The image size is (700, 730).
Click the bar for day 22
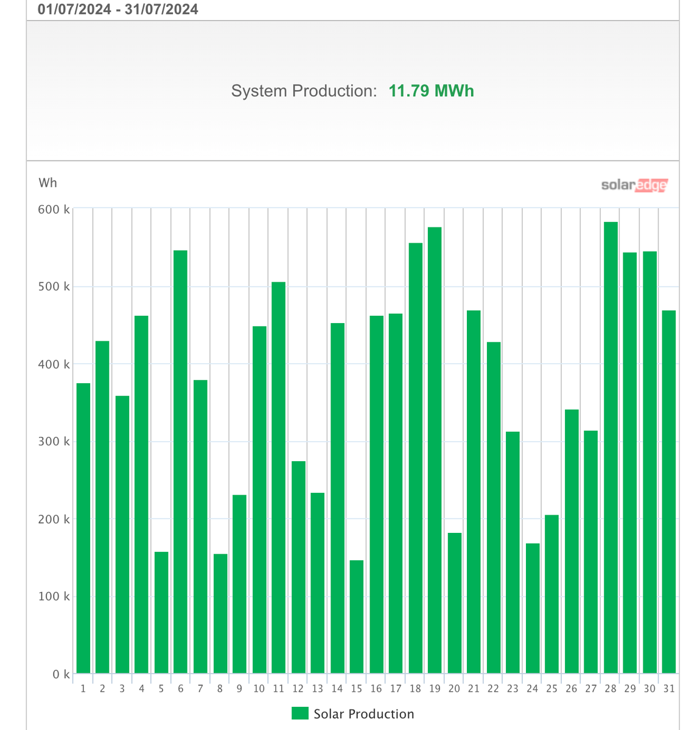pos(493,505)
